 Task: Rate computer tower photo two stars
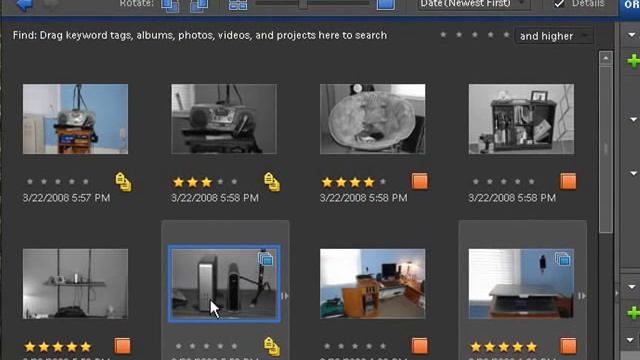click(193, 346)
